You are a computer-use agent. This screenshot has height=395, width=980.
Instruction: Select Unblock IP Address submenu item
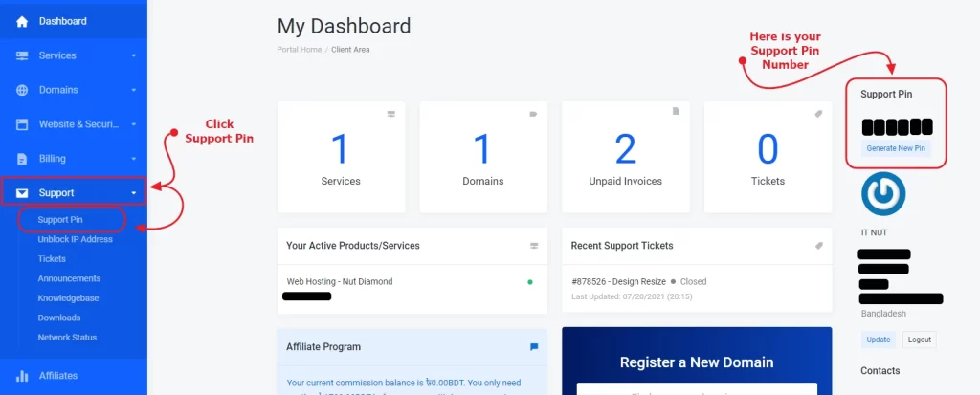pos(75,239)
